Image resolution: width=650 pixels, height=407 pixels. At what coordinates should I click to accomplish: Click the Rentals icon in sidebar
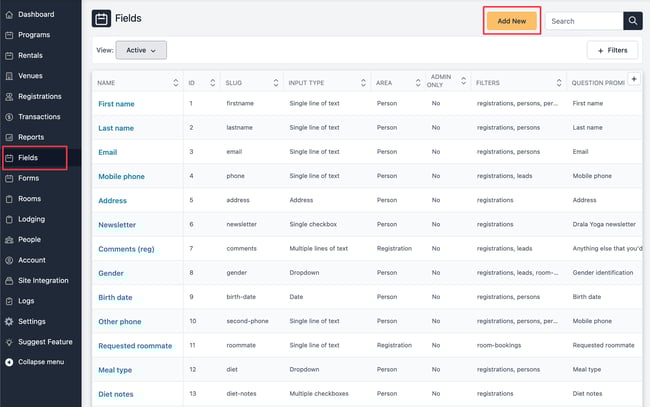point(9,56)
